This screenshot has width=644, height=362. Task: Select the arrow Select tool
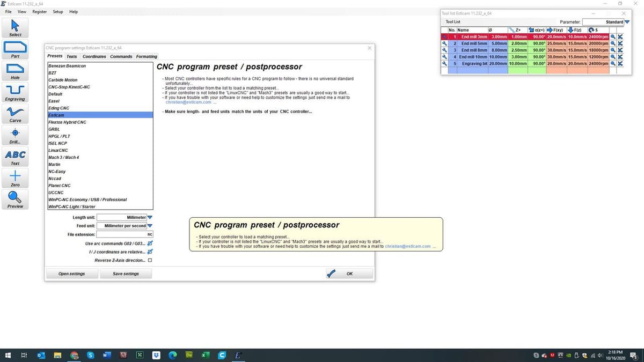(x=15, y=28)
